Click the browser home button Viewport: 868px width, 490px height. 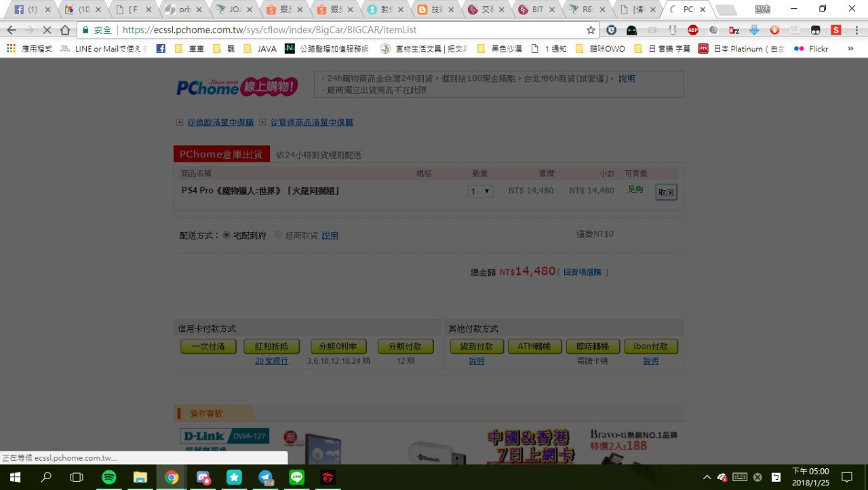pyautogui.click(x=65, y=30)
